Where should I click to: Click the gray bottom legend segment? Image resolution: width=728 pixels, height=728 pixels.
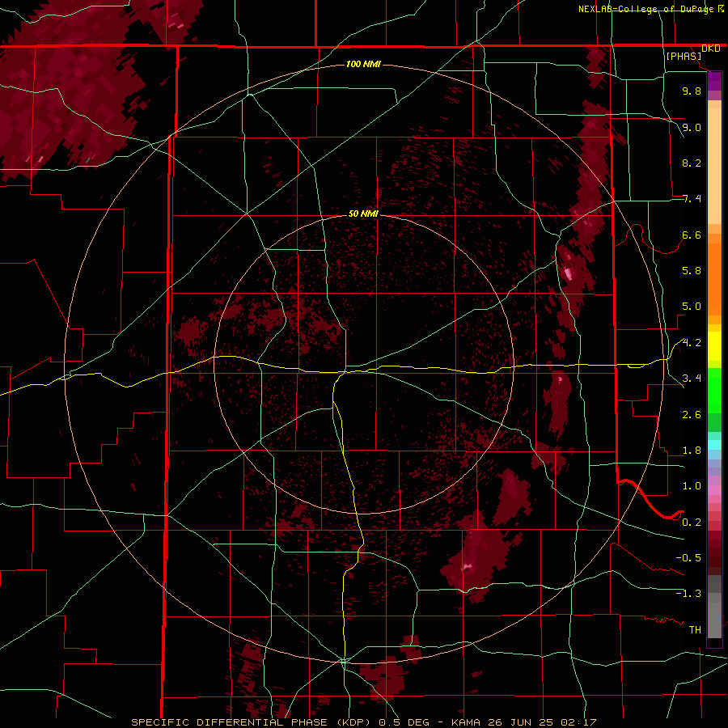coord(714,620)
